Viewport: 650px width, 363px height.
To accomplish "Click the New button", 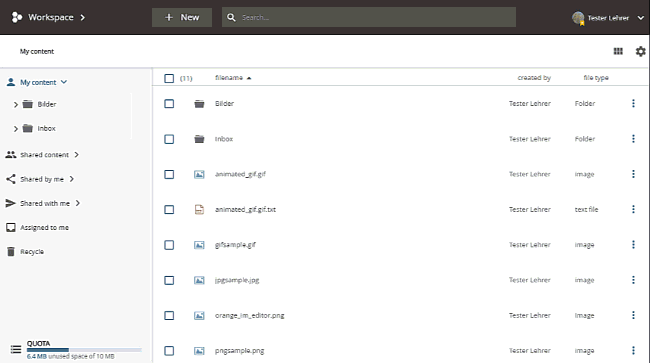I will pyautogui.click(x=182, y=17).
